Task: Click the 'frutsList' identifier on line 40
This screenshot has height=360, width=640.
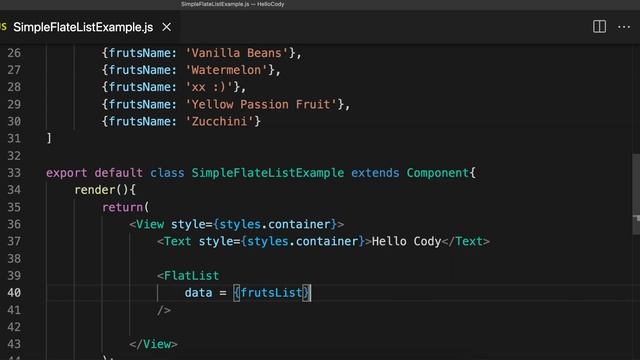Action: coord(271,293)
